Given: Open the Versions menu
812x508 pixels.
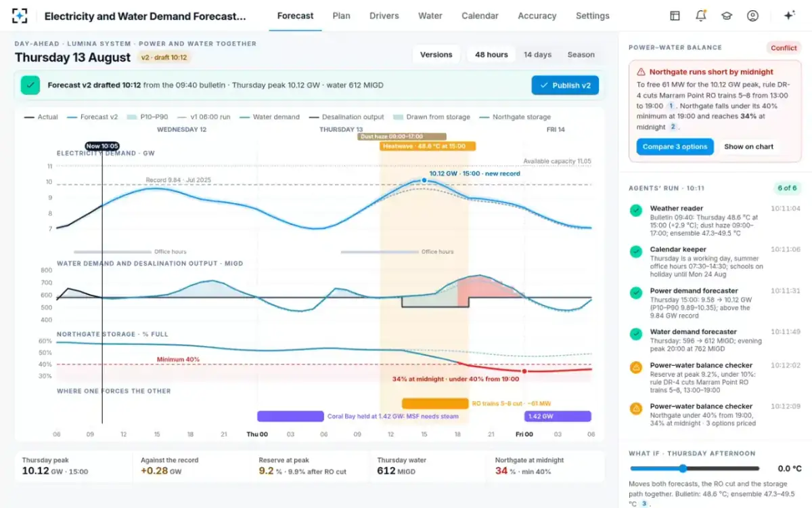Looking at the screenshot, I should click(x=436, y=55).
